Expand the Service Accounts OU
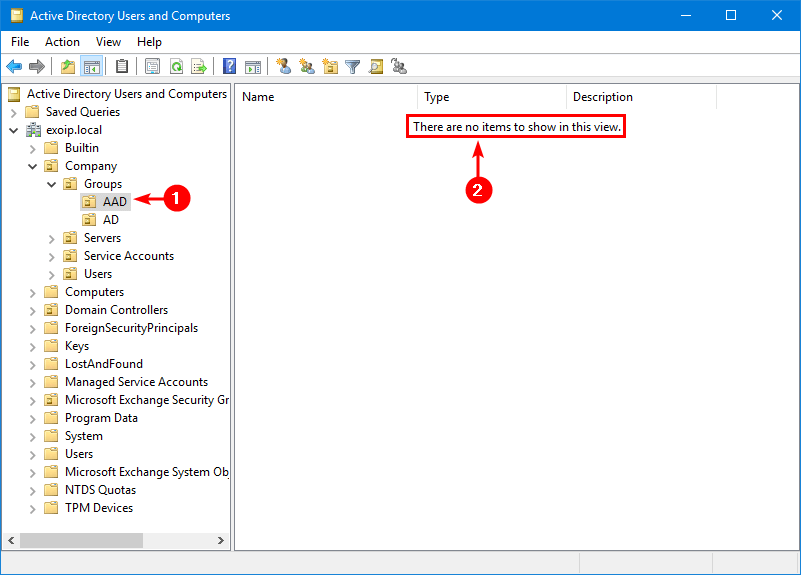The width and height of the screenshot is (801, 575). coord(52,256)
